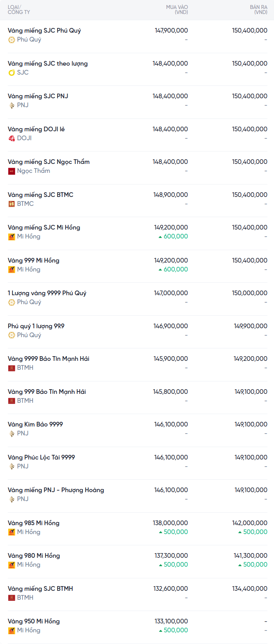274x644 pixels.
Task: Click the green up-arrow beside Vàng miếng SJC Mi Hồng buy change
Action: [160, 237]
